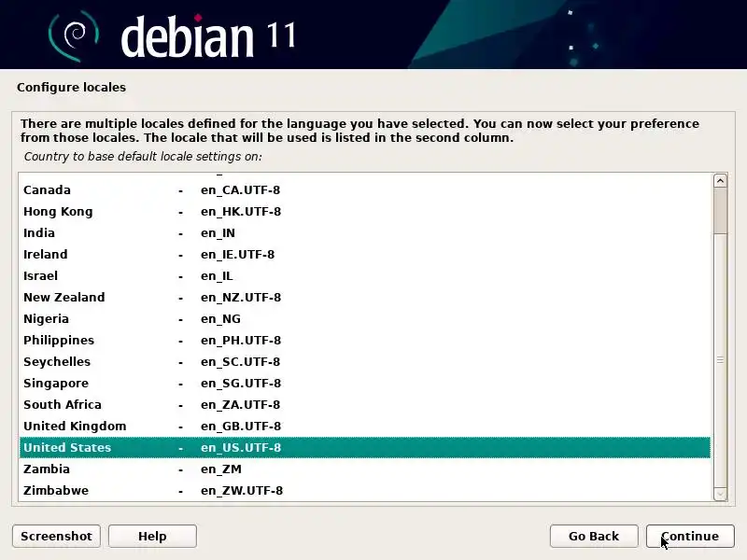Select United Kingdom en_GB.UTF-8 locale
Viewport: 747px width, 560px height.
tap(365, 426)
